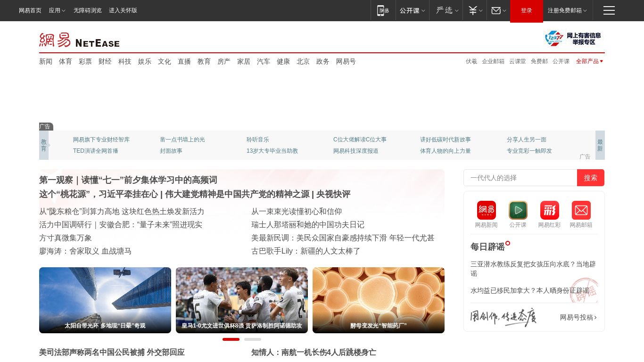Go to the 新闻 channel
The width and height of the screenshot is (644, 362).
46,61
